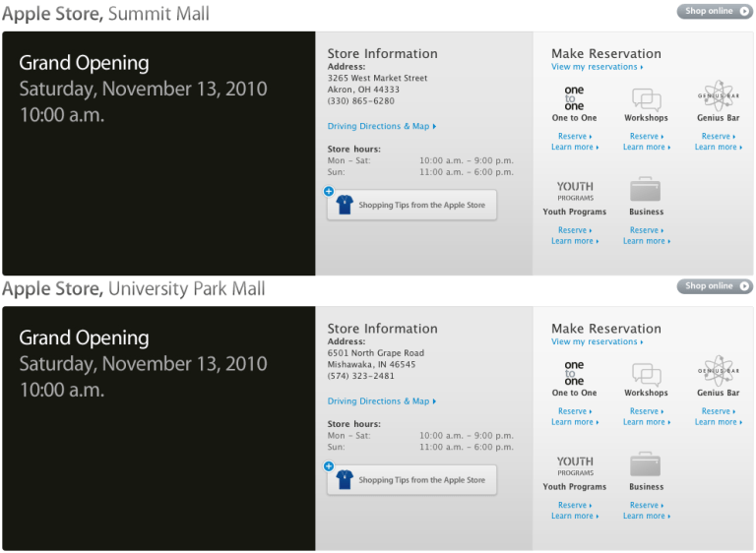
Task: Learn more about Youth Programs at University Park Mall
Action: (x=575, y=516)
